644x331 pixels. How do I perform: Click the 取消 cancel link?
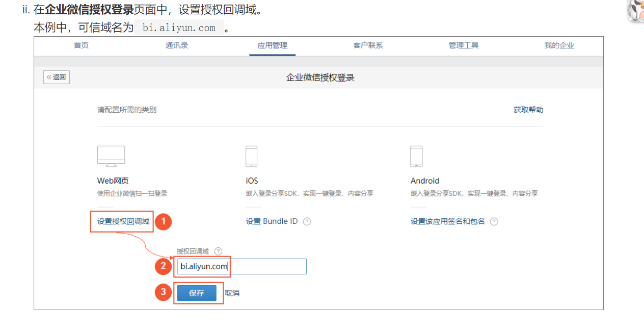point(232,293)
